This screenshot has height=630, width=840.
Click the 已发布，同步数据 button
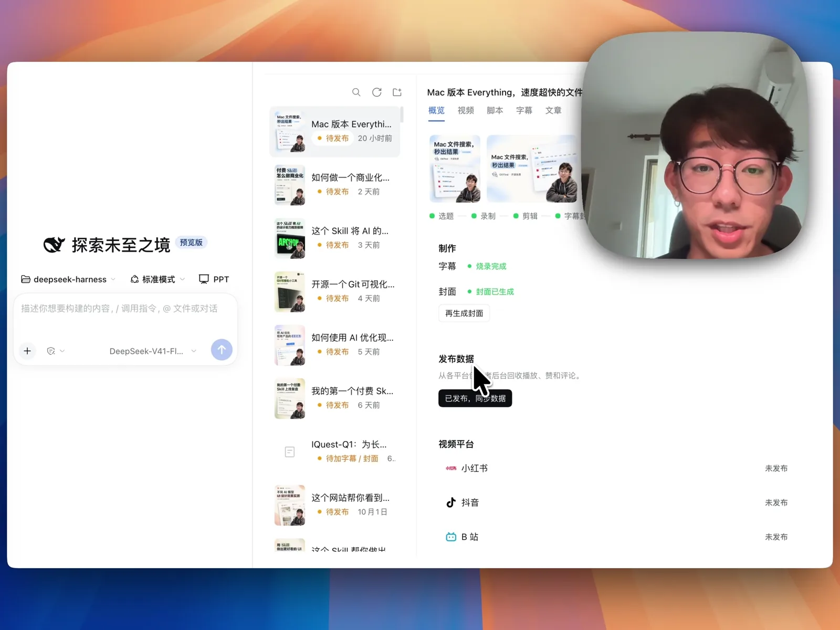click(475, 398)
